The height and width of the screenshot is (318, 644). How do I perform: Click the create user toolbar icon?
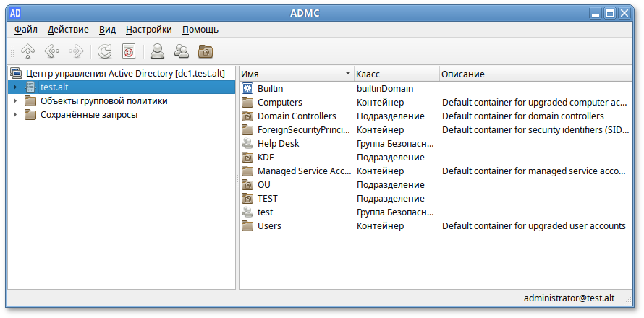point(157,51)
